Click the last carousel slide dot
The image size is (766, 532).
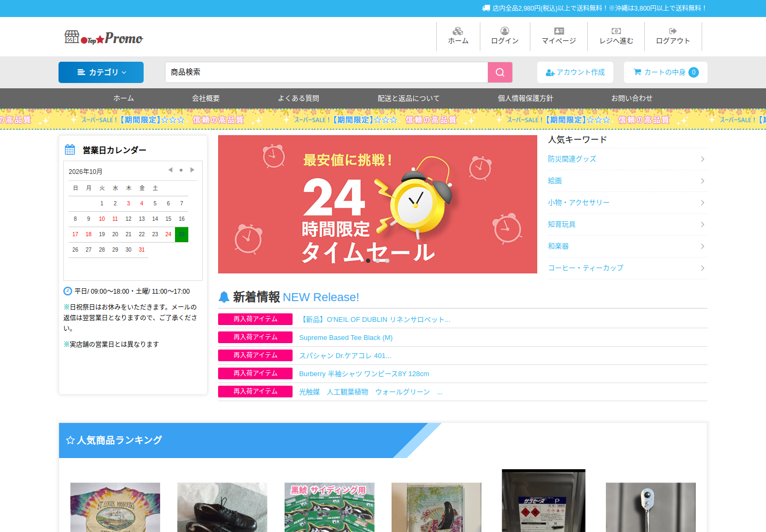click(x=387, y=261)
